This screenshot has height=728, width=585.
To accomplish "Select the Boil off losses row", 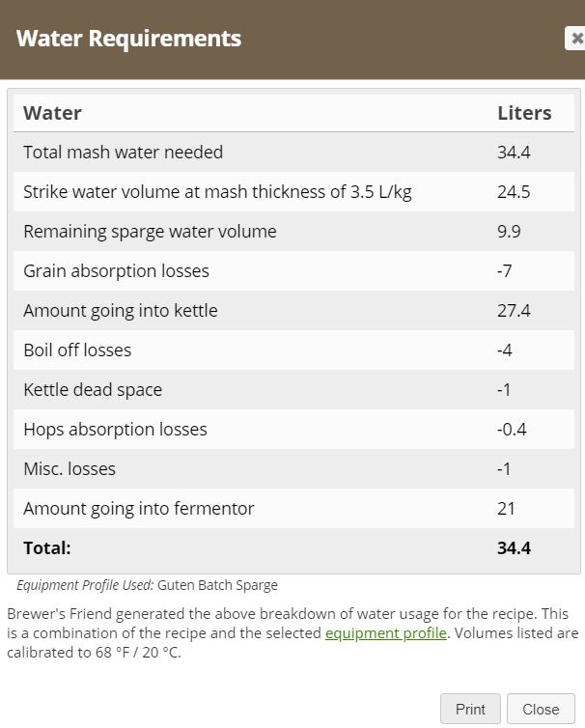I will tap(293, 350).
